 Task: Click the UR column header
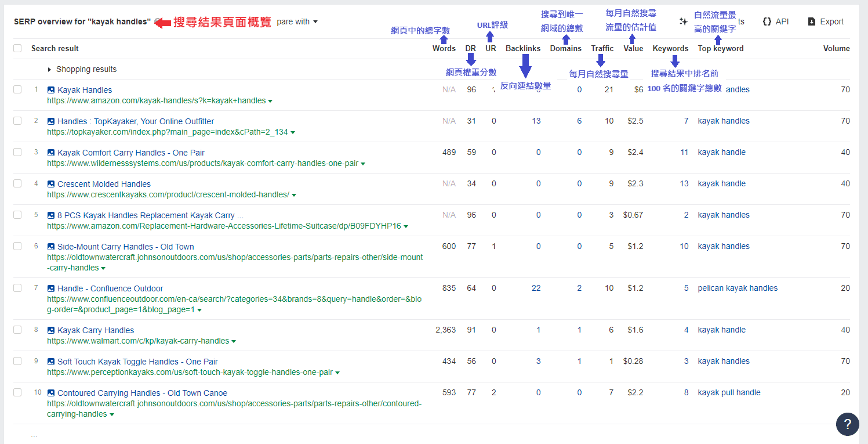[491, 48]
